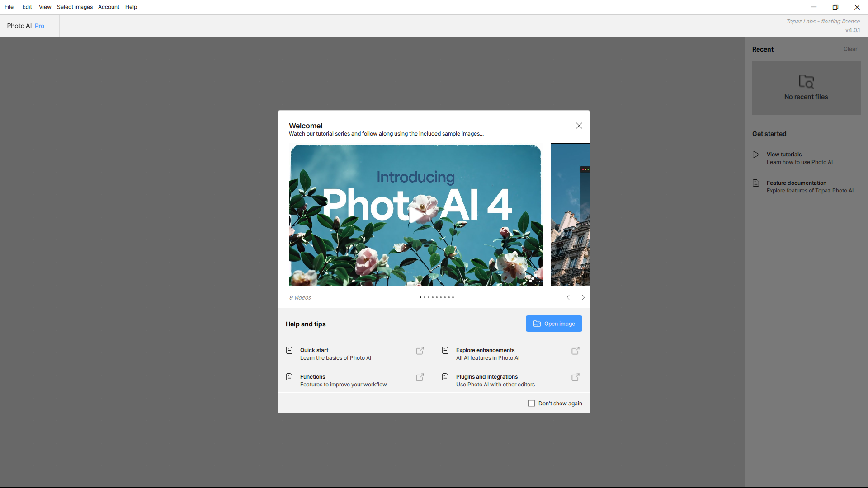The width and height of the screenshot is (868, 488).
Task: Select the last carousel page dot
Action: point(453,297)
